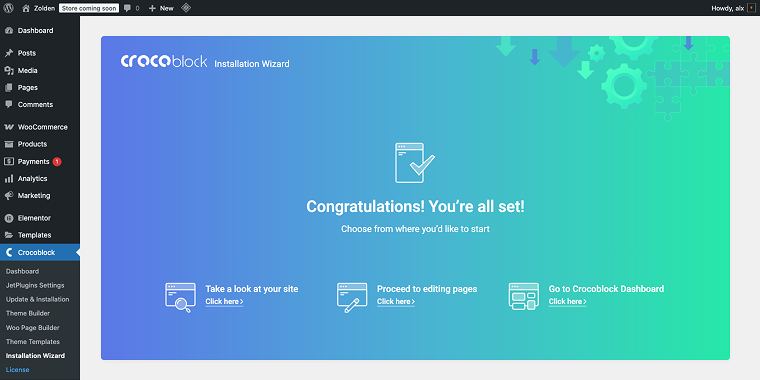Click the New plus icon in admin bar
This screenshot has height=380, width=760.
point(152,8)
